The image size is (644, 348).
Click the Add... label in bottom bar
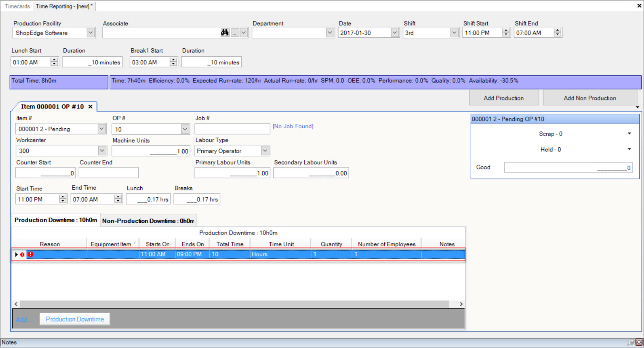tap(24, 319)
